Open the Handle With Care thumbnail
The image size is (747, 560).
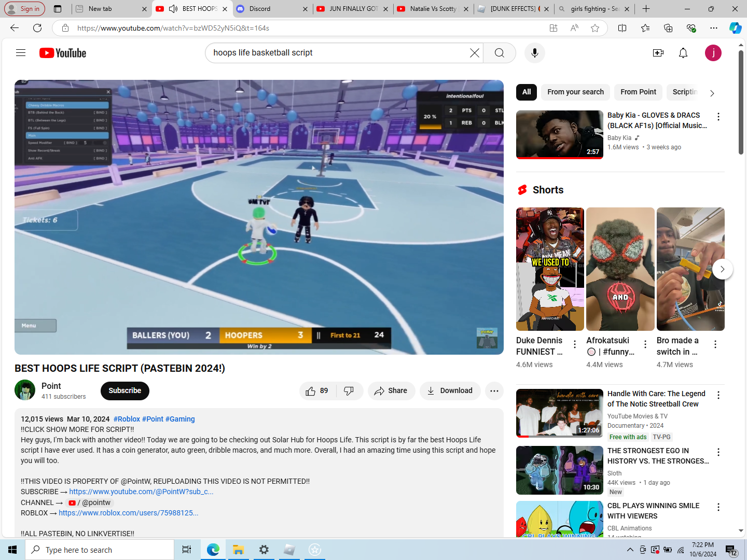click(560, 413)
